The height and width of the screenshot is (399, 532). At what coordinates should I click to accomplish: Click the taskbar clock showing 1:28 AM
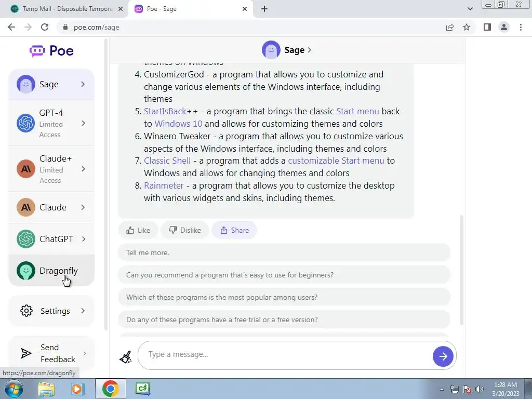(x=505, y=389)
